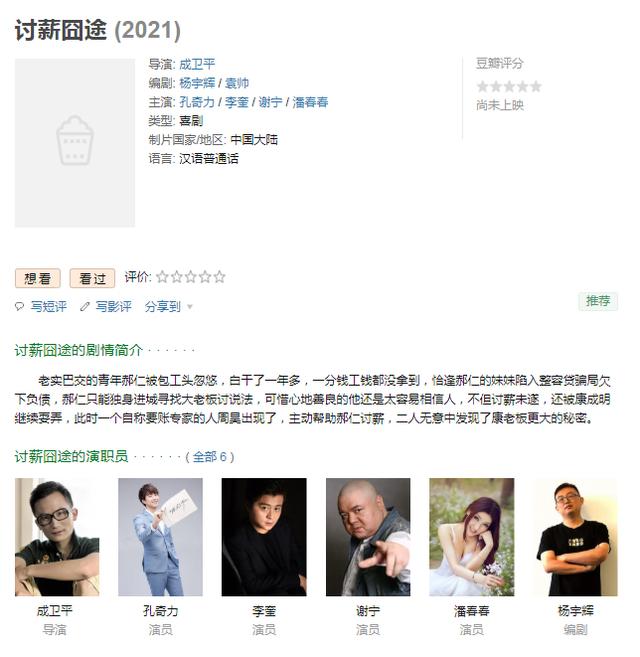This screenshot has width=640, height=657.
Task: Mark the movie as 想看
Action: (38, 278)
